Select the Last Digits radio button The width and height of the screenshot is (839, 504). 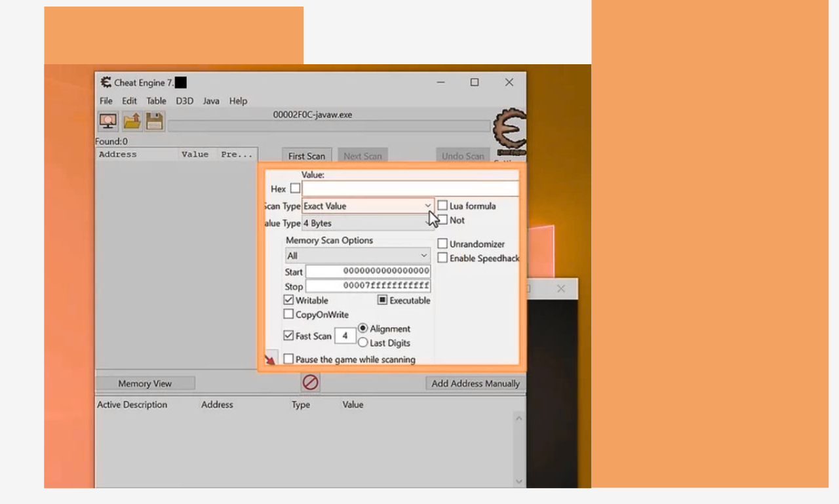pos(363,342)
